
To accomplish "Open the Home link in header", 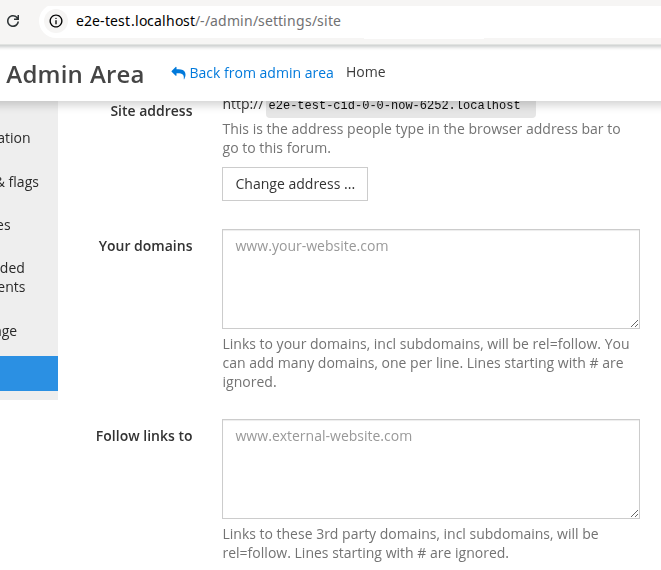I will [x=365, y=72].
